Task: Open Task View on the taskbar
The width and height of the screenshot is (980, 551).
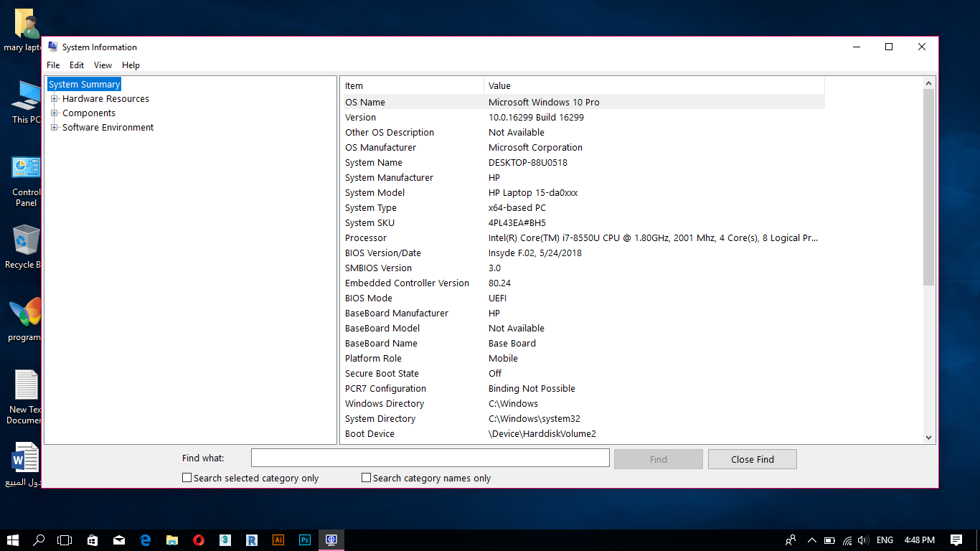Action: click(x=65, y=540)
